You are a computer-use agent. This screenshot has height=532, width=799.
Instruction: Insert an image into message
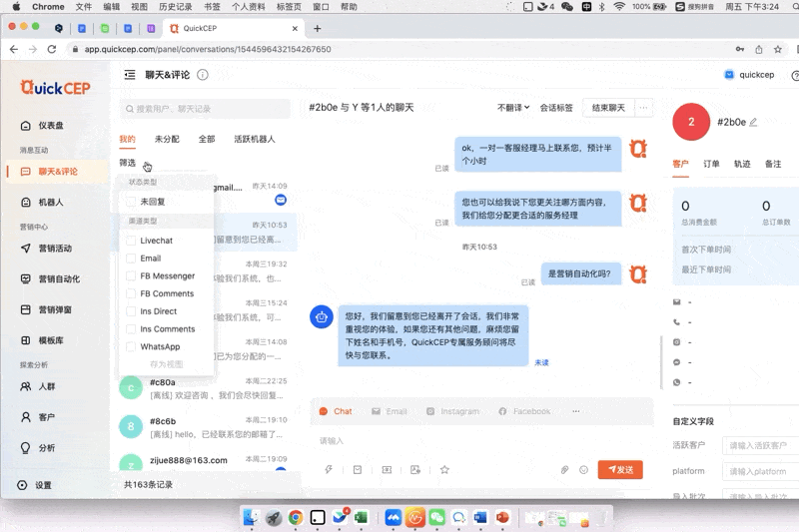point(415,469)
